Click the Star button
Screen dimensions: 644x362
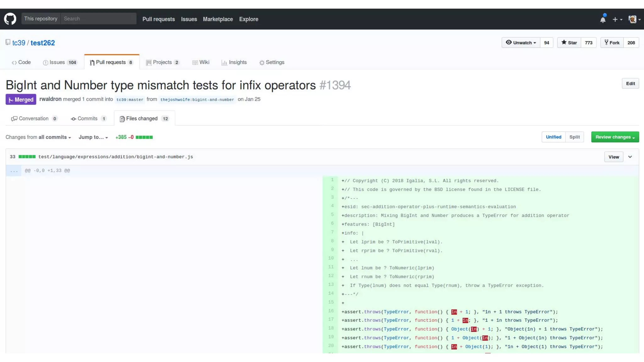pyautogui.click(x=569, y=43)
